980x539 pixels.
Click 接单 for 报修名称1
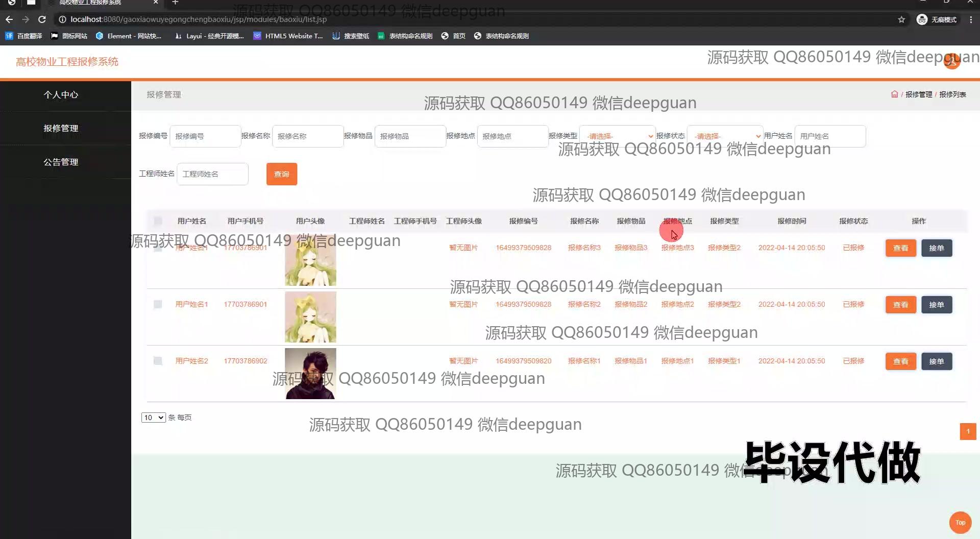[937, 361]
